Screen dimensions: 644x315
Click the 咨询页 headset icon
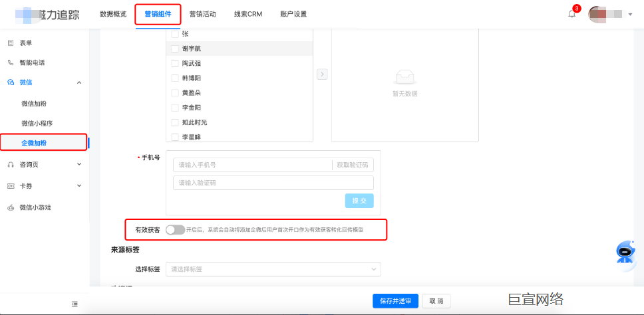(11, 164)
